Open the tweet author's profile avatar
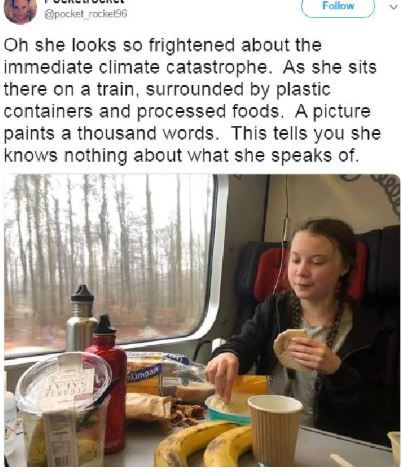Image resolution: width=402 pixels, height=472 pixels. pos(20,10)
